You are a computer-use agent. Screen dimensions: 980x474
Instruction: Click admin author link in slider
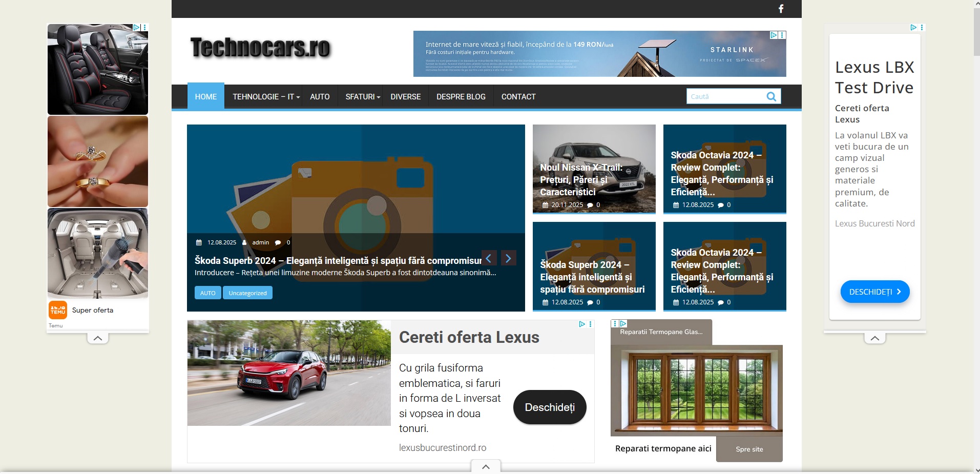pyautogui.click(x=260, y=242)
